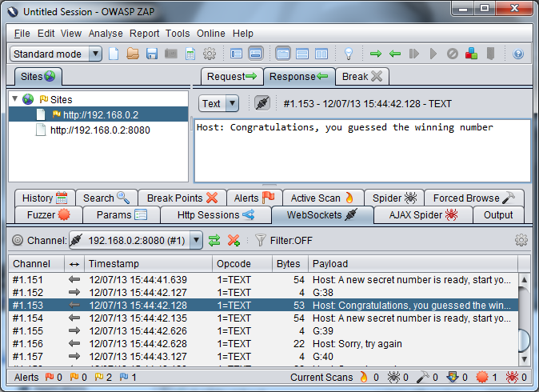The height and width of the screenshot is (392, 539).
Task: Click Bin request or response icon
Action: pyautogui.click(x=453, y=54)
